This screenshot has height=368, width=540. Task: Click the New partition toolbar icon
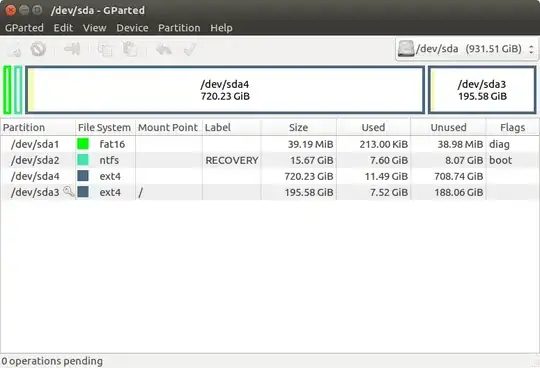[x=14, y=49]
